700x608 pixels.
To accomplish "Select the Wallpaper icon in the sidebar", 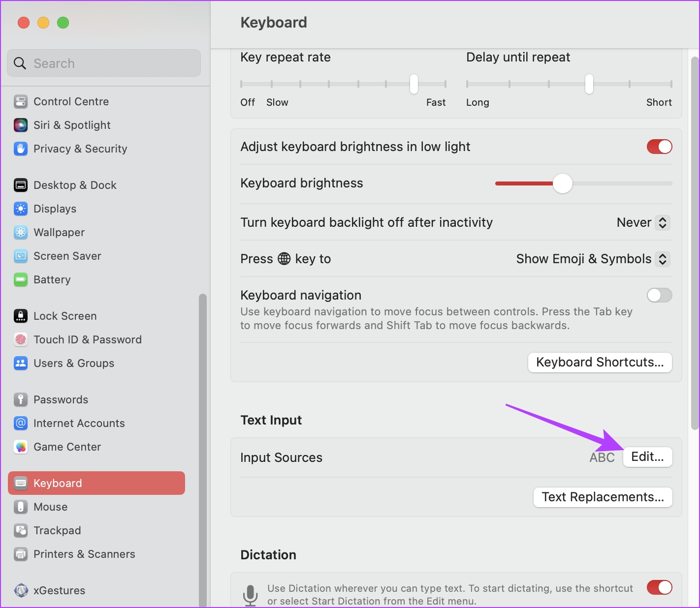I will pyautogui.click(x=21, y=232).
